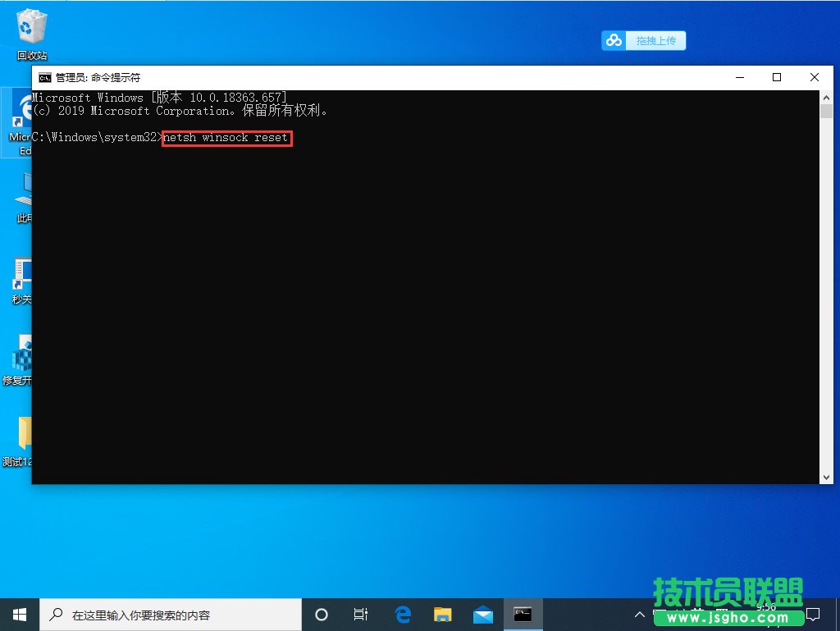
Task: Click the scrollbar down arrow in Command Prompt
Action: 827,476
